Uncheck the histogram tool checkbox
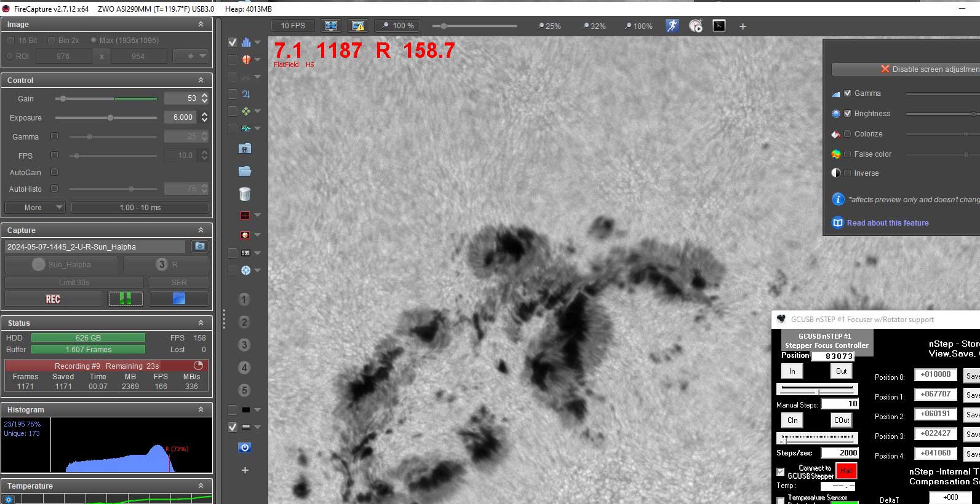This screenshot has width=980, height=504. (x=233, y=42)
